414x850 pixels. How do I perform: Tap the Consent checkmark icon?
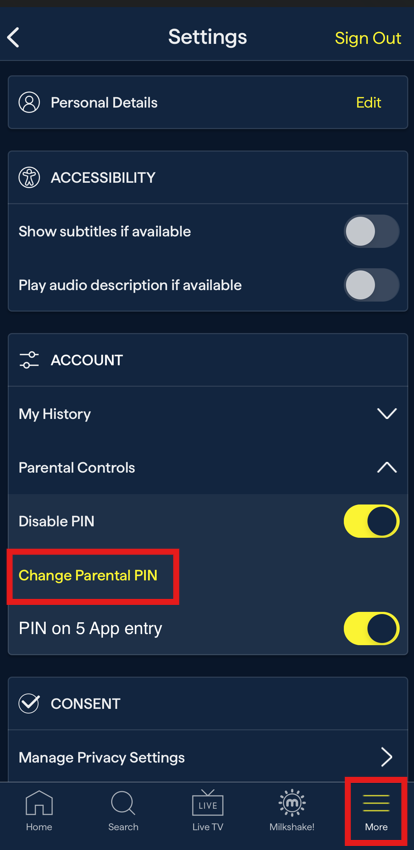tap(29, 703)
